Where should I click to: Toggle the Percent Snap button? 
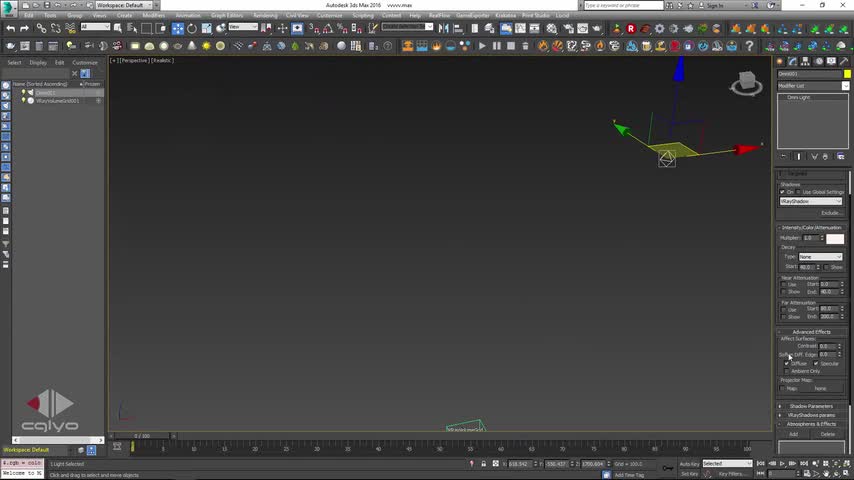click(342, 28)
